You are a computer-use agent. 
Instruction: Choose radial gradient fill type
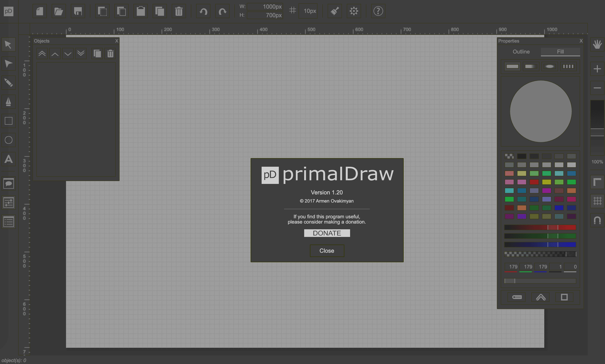[550, 66]
